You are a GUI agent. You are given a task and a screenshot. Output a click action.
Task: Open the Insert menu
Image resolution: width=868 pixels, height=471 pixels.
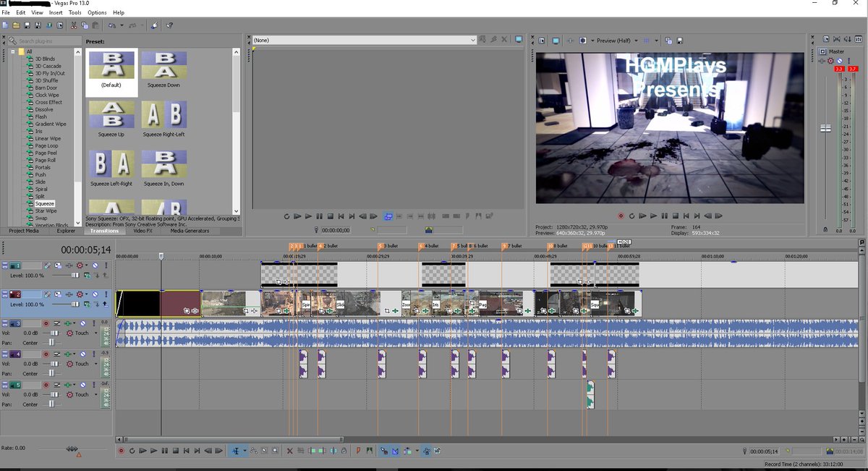(x=56, y=12)
